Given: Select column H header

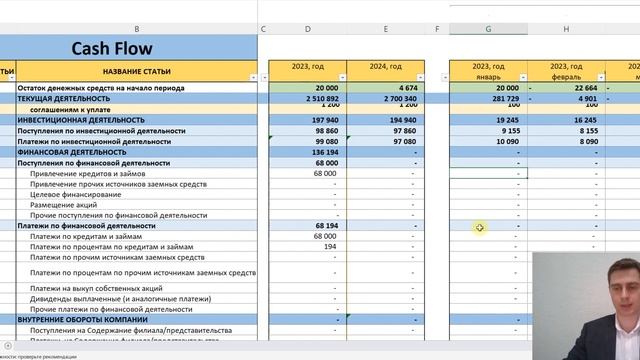Looking at the screenshot, I should pos(566,29).
